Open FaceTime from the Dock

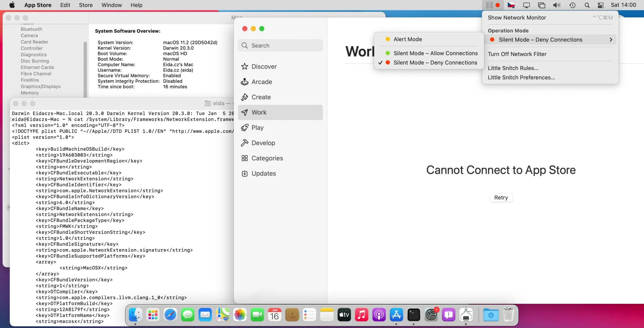pos(257,314)
